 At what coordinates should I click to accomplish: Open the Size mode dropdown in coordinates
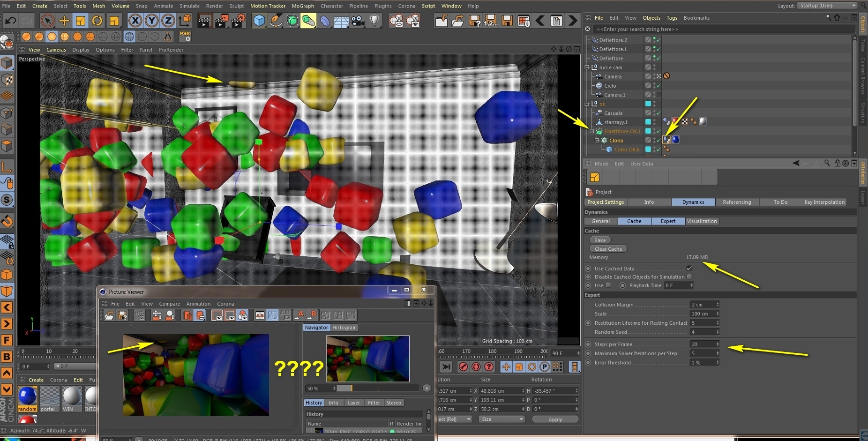(x=501, y=419)
